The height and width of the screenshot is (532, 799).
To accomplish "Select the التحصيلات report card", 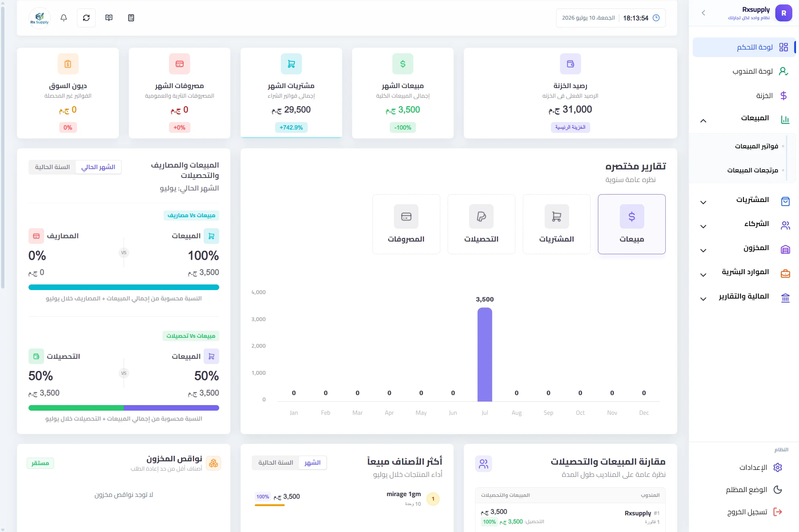I will coord(481,224).
